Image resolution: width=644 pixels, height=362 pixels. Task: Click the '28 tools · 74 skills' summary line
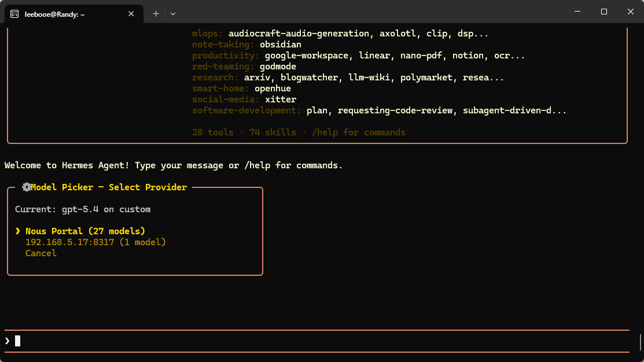299,132
